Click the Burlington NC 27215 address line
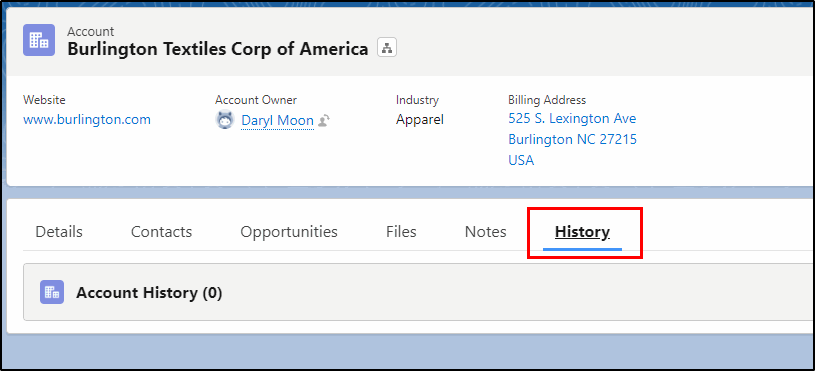 tap(572, 139)
